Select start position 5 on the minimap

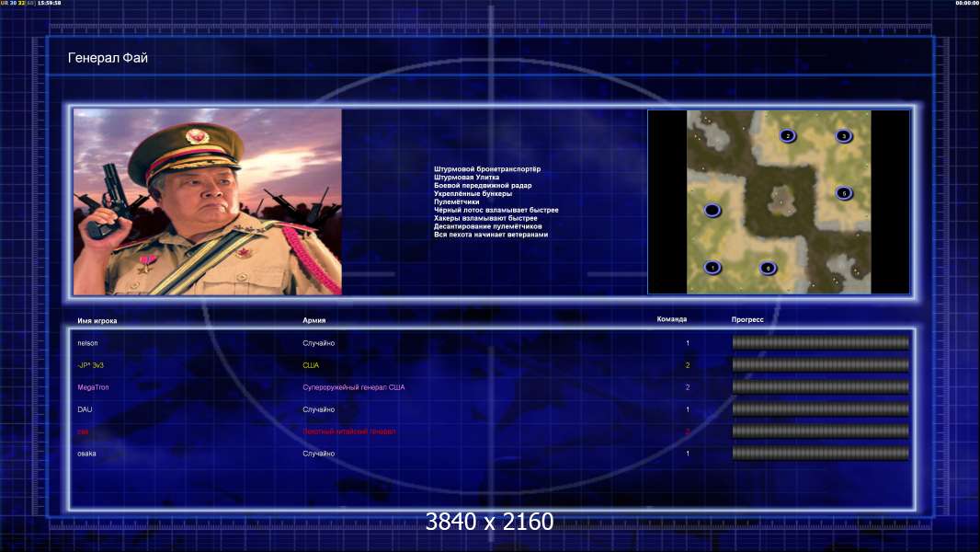pyautogui.click(x=844, y=193)
